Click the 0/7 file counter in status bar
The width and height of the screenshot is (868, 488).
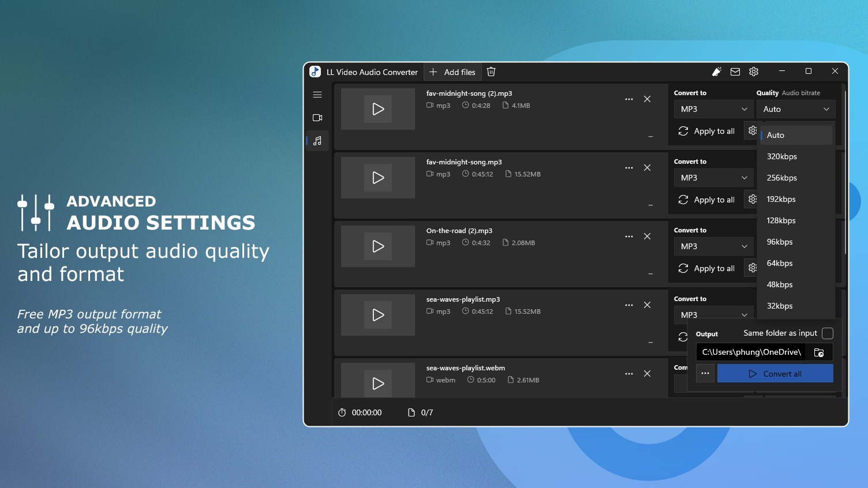tap(421, 412)
